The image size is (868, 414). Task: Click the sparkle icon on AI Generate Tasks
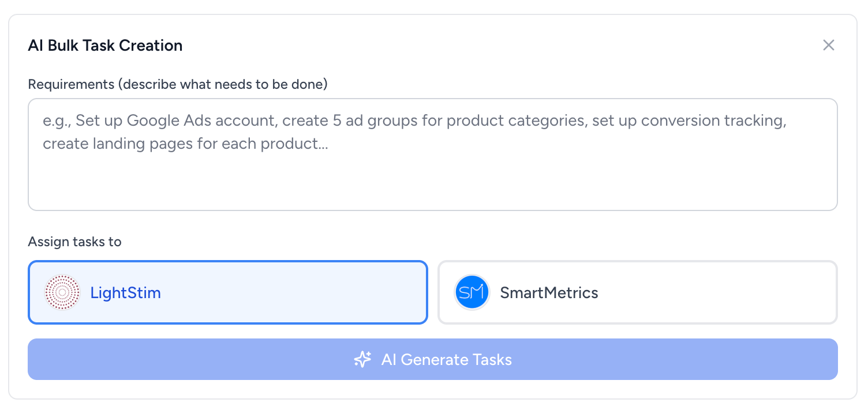[362, 359]
